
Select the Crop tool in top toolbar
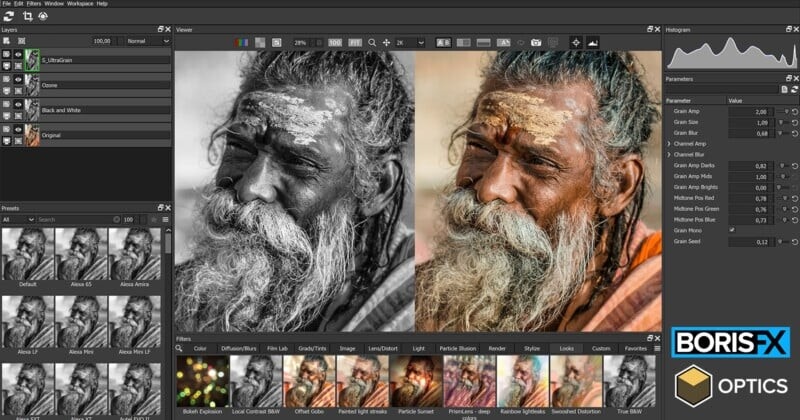(28, 16)
